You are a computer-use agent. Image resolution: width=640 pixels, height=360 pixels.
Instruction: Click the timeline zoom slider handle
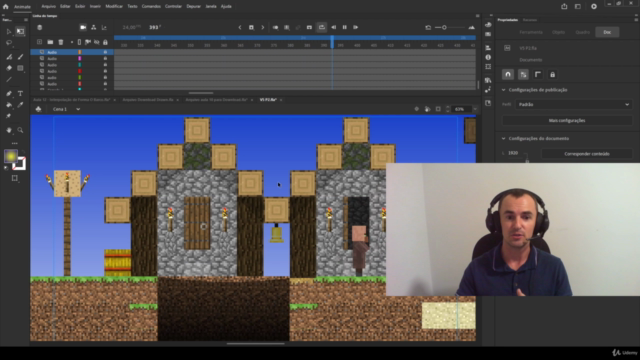coord(444,27)
